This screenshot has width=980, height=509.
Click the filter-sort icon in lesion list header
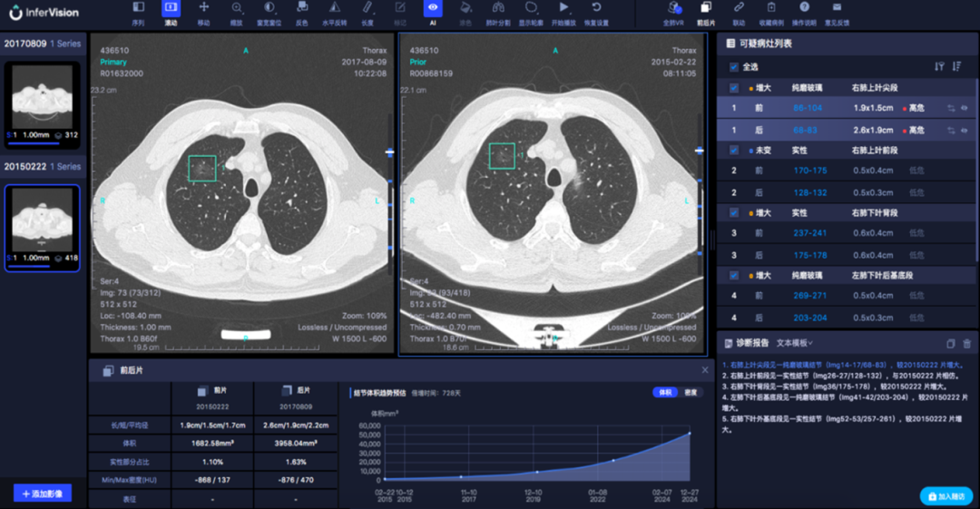[939, 66]
